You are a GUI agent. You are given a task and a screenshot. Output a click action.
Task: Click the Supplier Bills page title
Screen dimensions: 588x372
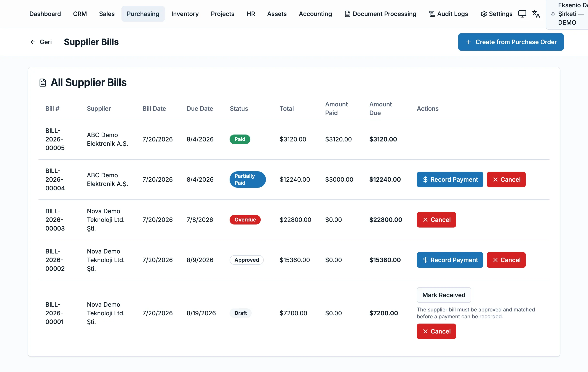click(91, 42)
